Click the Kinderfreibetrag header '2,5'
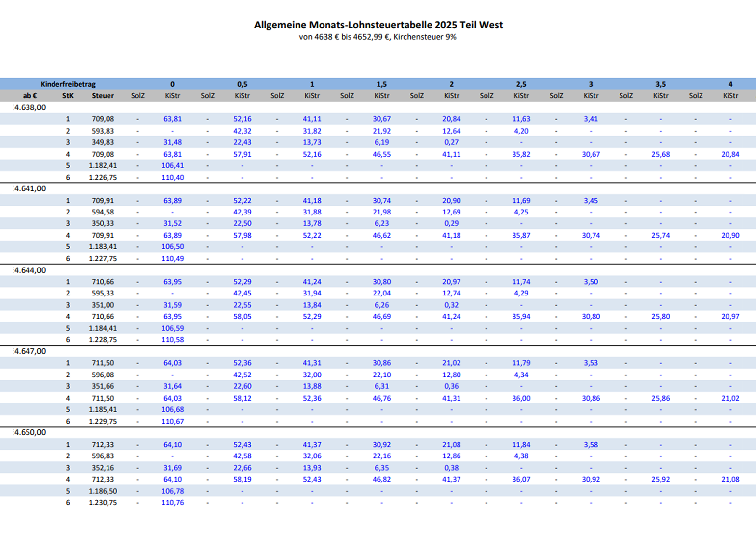 [x=521, y=84]
